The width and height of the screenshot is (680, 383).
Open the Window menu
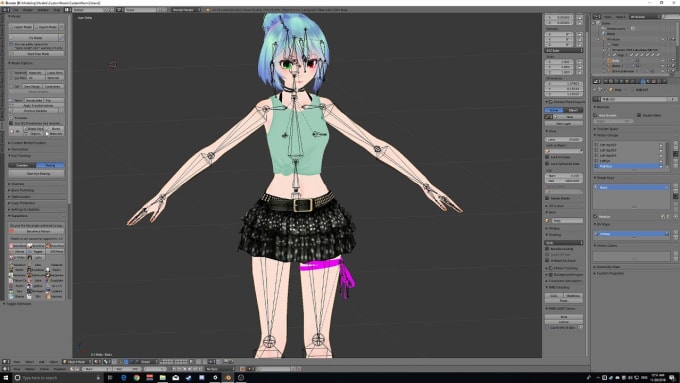pos(43,10)
